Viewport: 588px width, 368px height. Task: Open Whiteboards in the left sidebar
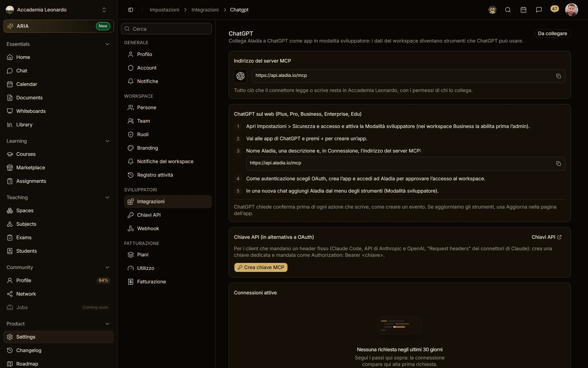pos(59,111)
